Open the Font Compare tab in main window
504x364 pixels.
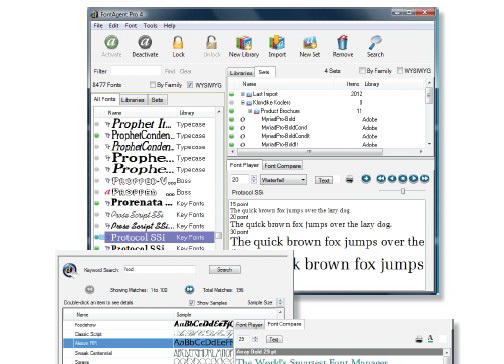click(x=283, y=166)
